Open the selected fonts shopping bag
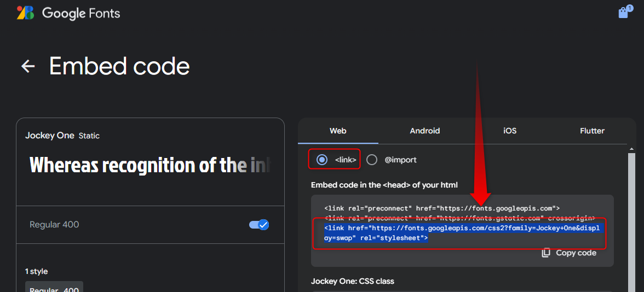 [x=623, y=13]
